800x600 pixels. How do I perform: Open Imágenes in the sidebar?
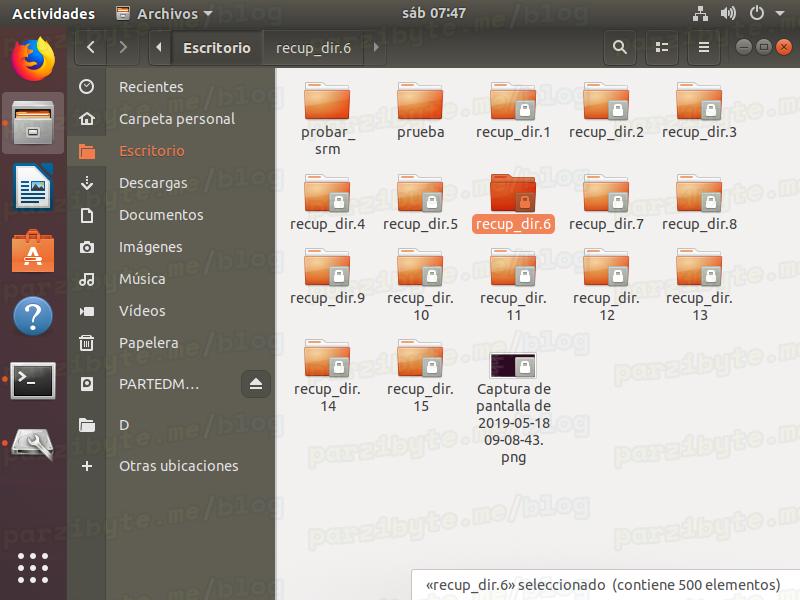171,247
